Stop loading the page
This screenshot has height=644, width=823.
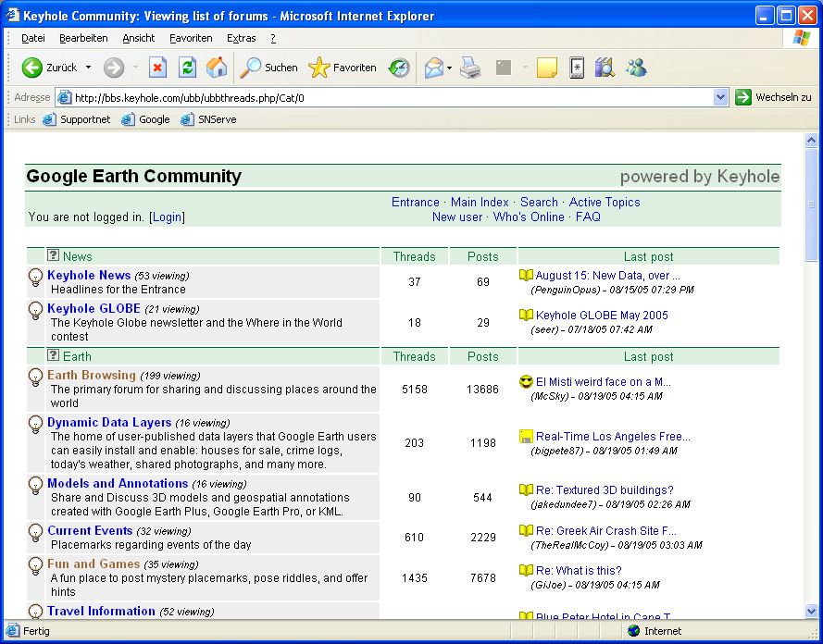[x=157, y=68]
